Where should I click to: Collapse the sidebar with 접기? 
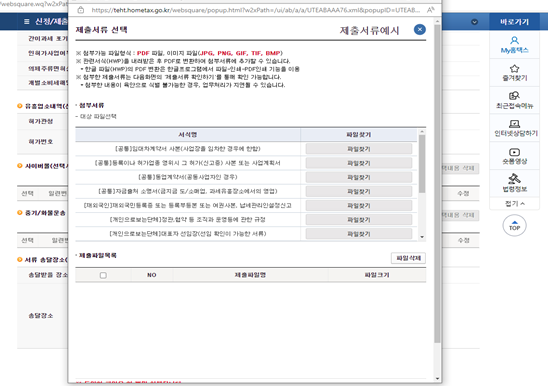click(514, 204)
